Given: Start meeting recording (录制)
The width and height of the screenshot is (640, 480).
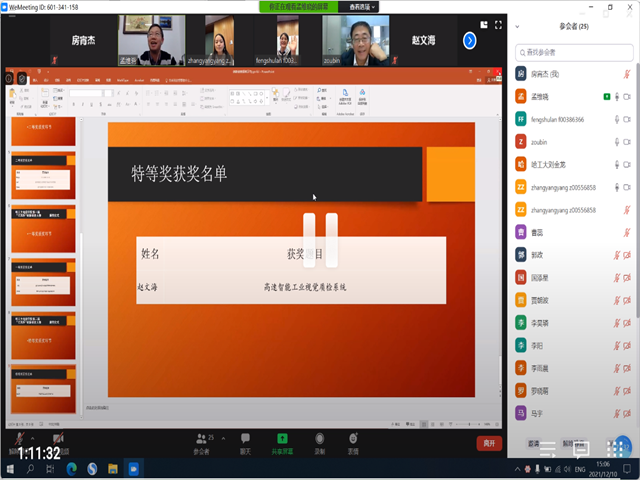Looking at the screenshot, I should click(319, 441).
